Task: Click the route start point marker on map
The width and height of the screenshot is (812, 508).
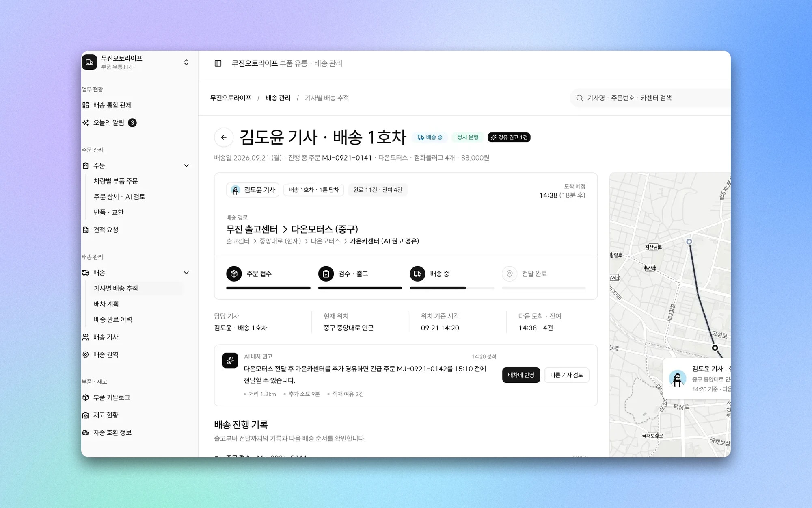Action: point(689,242)
